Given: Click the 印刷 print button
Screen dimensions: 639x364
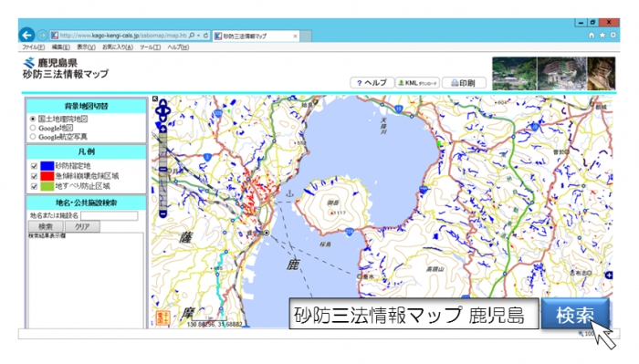Looking at the screenshot, I should 464,83.
